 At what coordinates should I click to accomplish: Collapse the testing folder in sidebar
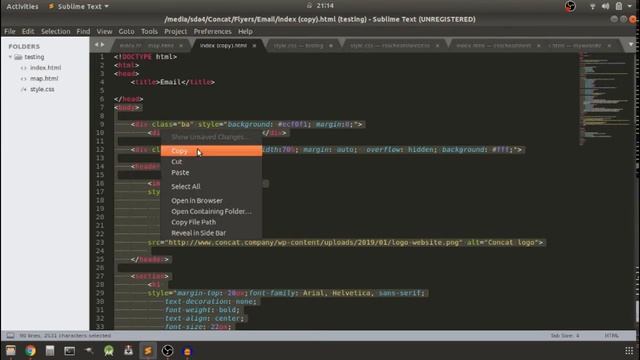coord(11,57)
